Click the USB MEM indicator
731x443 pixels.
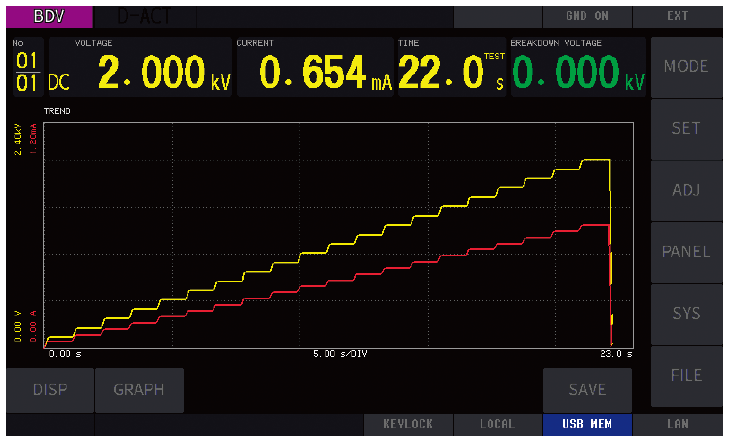[587, 424]
